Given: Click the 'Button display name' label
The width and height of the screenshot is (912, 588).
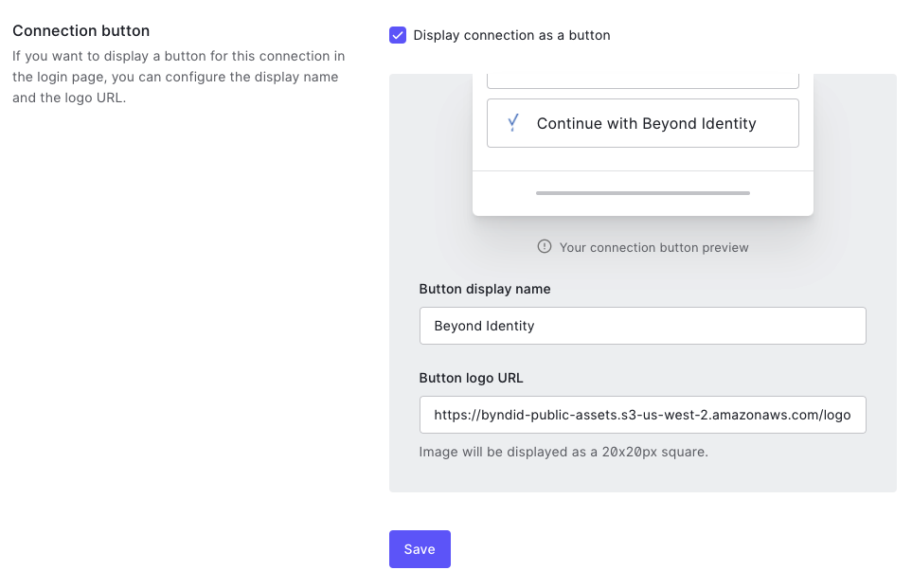Looking at the screenshot, I should click(x=485, y=289).
